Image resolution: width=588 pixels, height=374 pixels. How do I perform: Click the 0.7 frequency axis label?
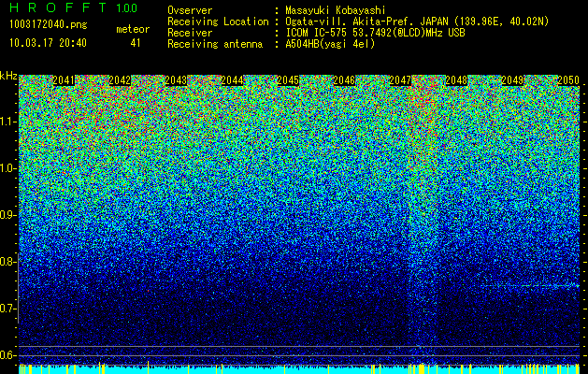tap(7, 309)
